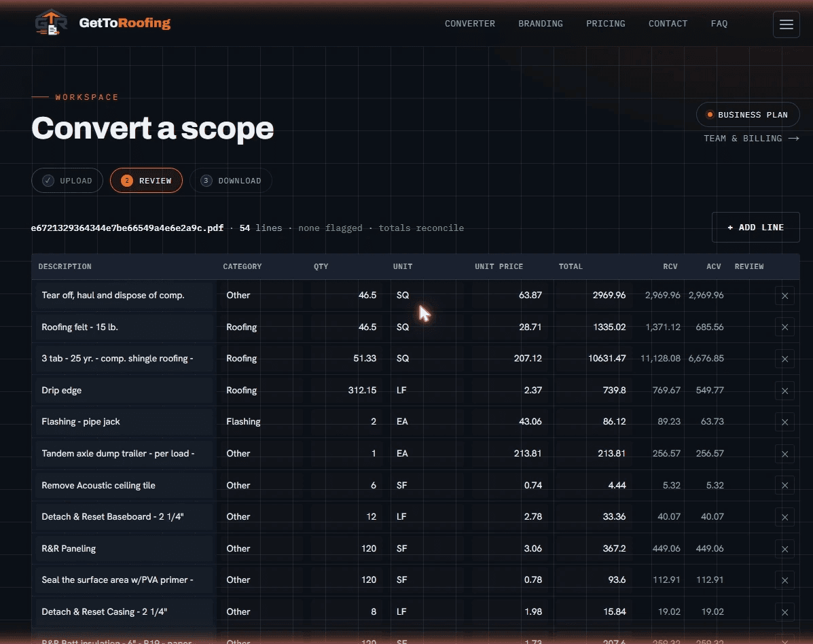
Task: Delete the Roofing felt - 15 lb. row
Action: [784, 327]
